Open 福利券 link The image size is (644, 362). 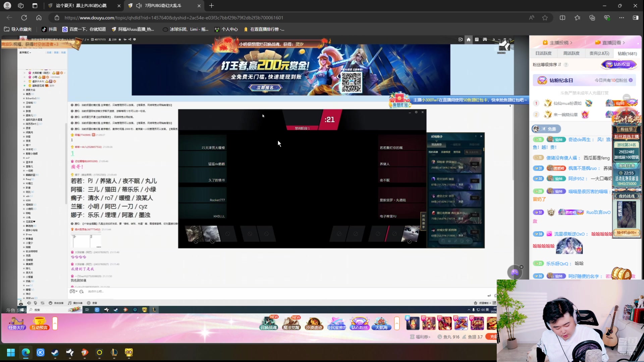420,337
